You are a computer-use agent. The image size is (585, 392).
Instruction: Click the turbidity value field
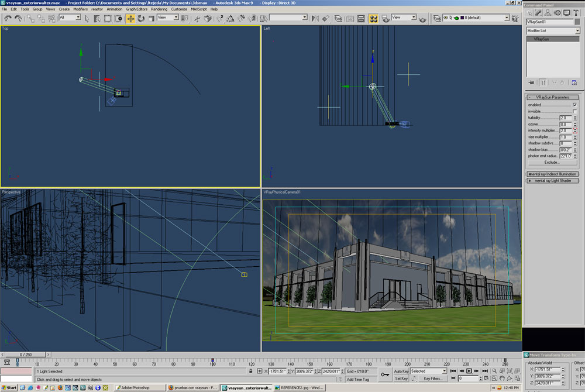click(x=566, y=118)
